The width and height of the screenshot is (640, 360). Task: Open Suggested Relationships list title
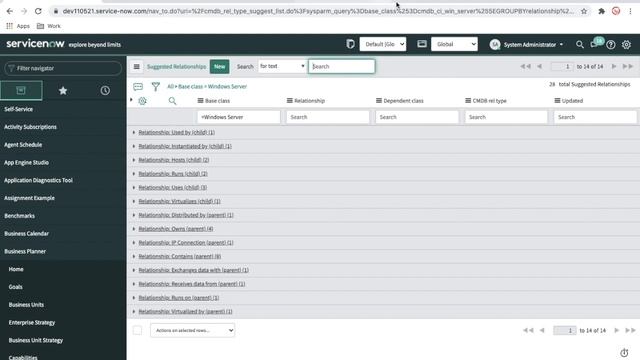point(176,67)
